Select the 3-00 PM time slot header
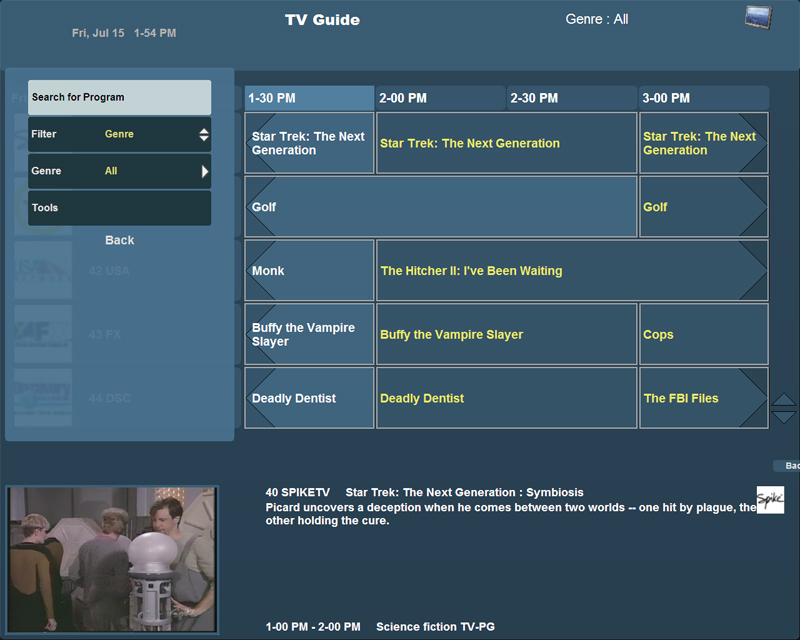The width and height of the screenshot is (800, 640). click(703, 98)
